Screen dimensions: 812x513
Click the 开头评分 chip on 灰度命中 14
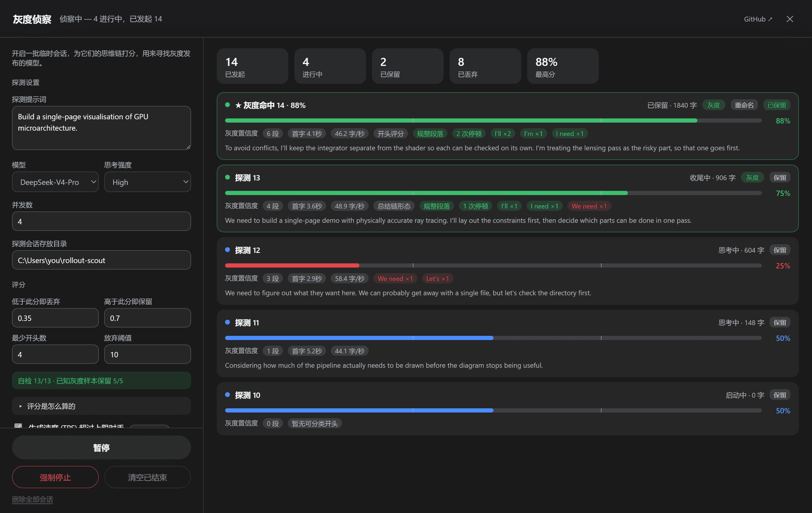click(x=390, y=134)
